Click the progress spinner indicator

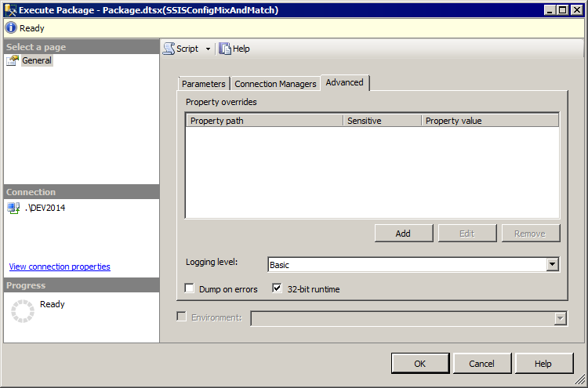[23, 310]
